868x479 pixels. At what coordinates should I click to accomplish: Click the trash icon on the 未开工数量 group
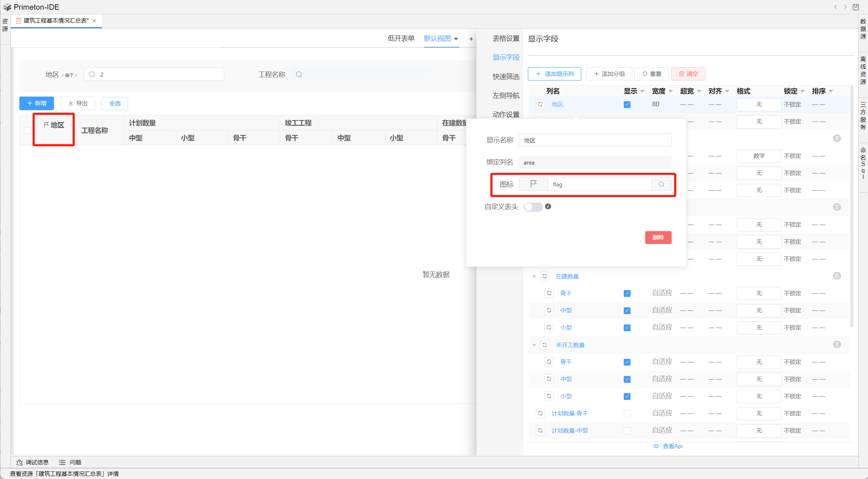837,344
